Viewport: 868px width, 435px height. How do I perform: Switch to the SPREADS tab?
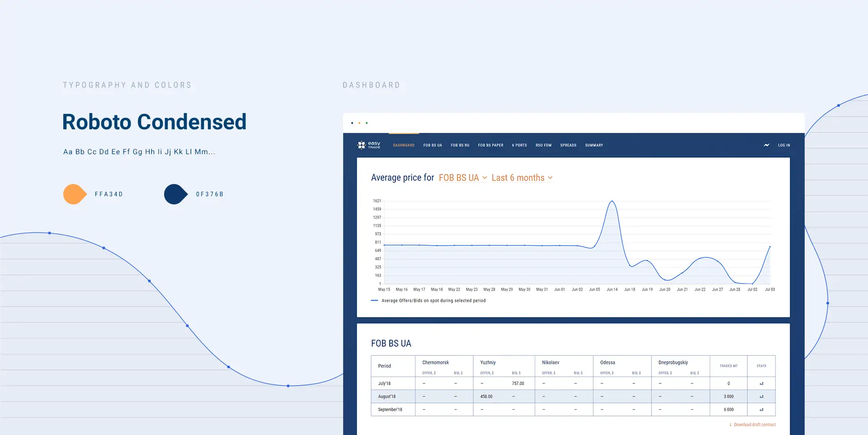coord(568,145)
